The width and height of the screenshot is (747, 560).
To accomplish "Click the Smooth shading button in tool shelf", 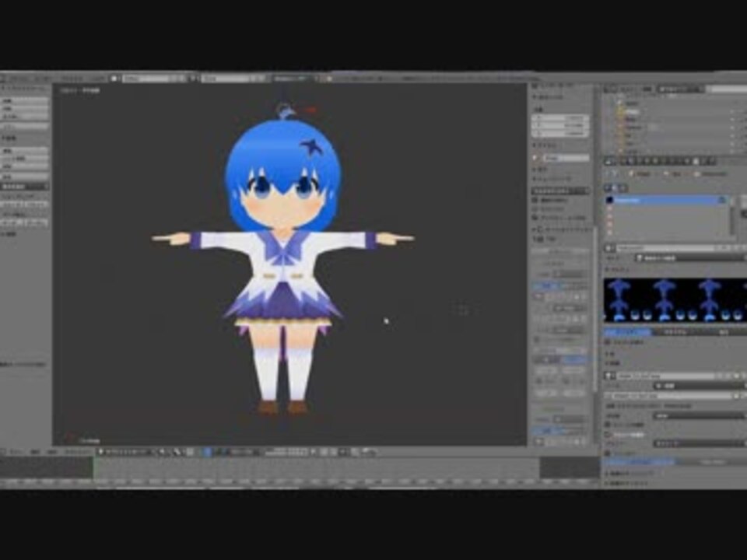I will pos(12,205).
